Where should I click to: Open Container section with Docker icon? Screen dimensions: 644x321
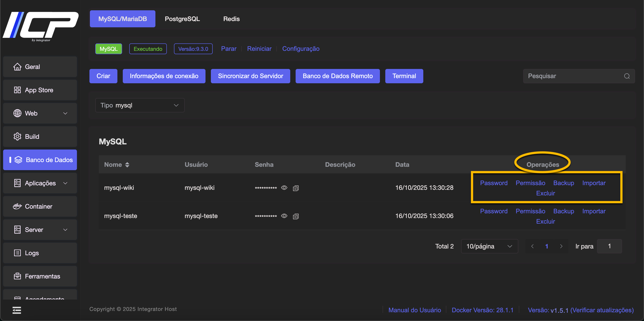17,206
